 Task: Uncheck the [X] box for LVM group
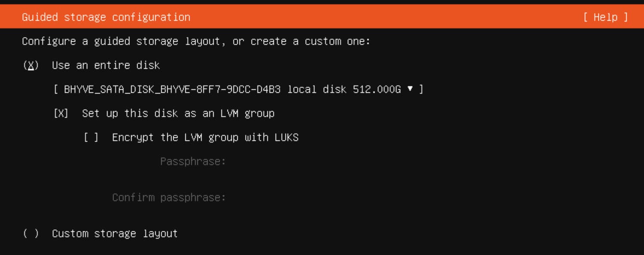point(61,114)
